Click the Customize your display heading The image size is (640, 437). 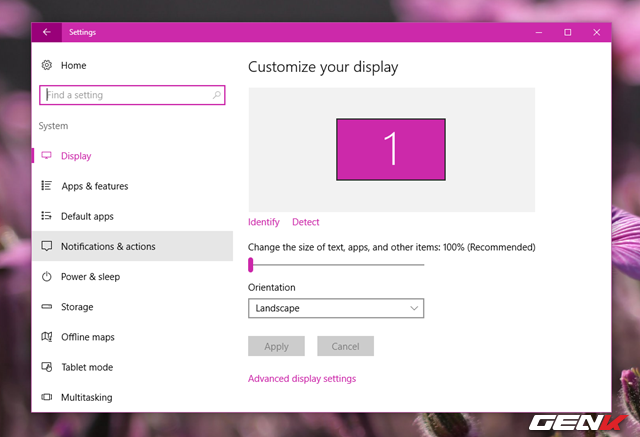click(x=323, y=67)
